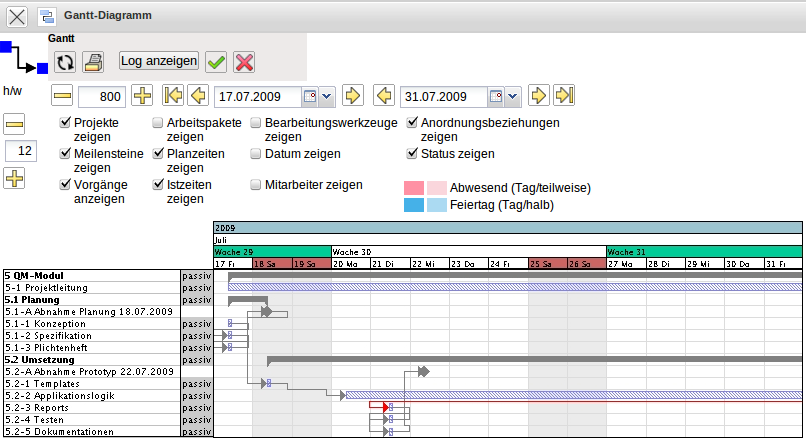Toggle Anordnungsbeziehungen zeigen checkbox
This screenshot has height=441, width=806.
coord(412,123)
